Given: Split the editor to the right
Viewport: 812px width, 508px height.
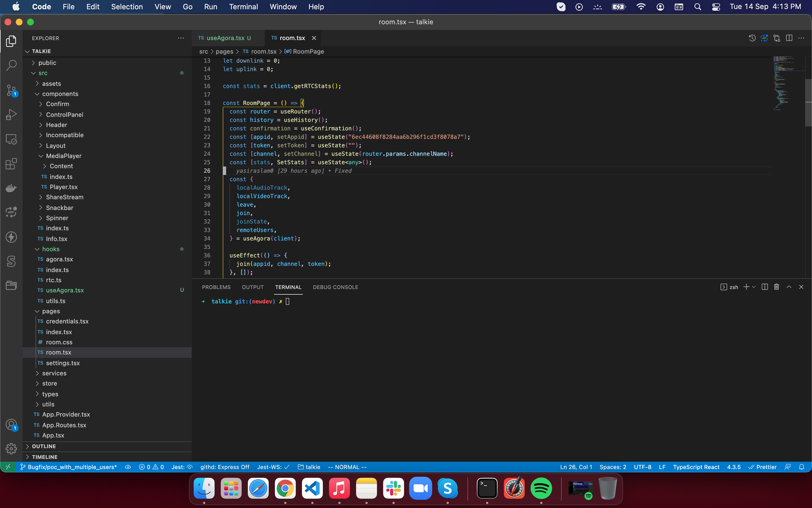Looking at the screenshot, I should click(789, 38).
